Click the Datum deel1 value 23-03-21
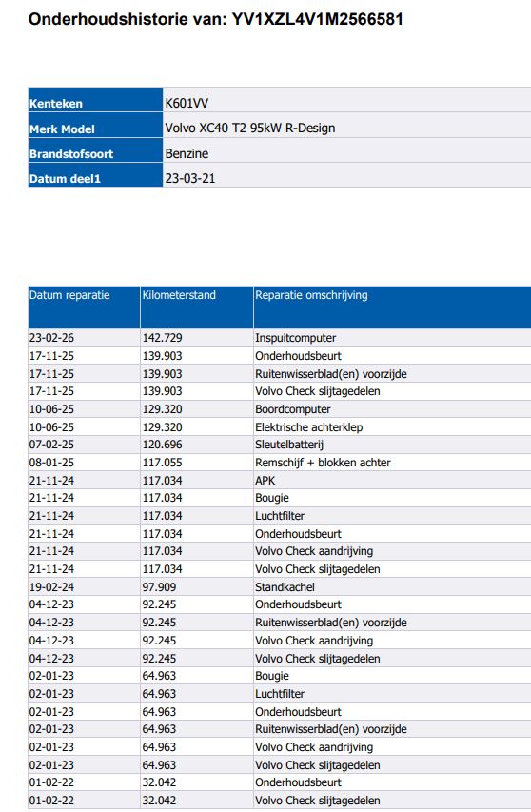Viewport: 531px width, 812px height. [190, 179]
